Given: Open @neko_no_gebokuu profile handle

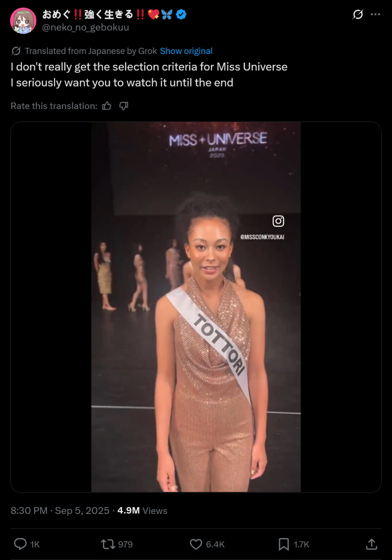Looking at the screenshot, I should [86, 27].
